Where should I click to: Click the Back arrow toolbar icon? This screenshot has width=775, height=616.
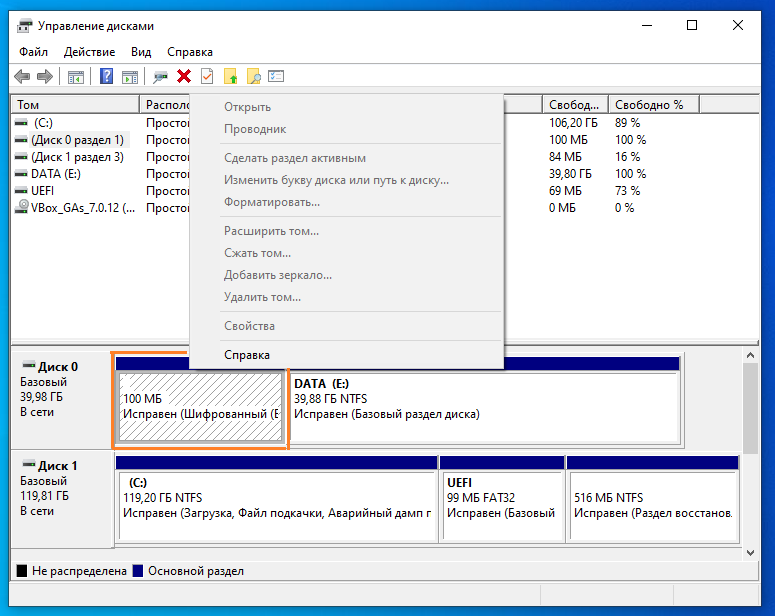pyautogui.click(x=22, y=77)
